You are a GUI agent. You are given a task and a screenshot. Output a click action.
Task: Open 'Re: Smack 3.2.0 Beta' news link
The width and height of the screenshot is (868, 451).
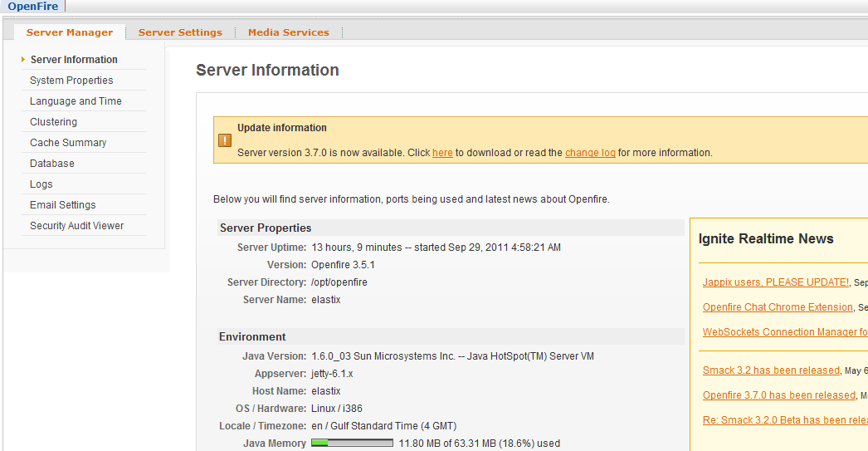785,420
